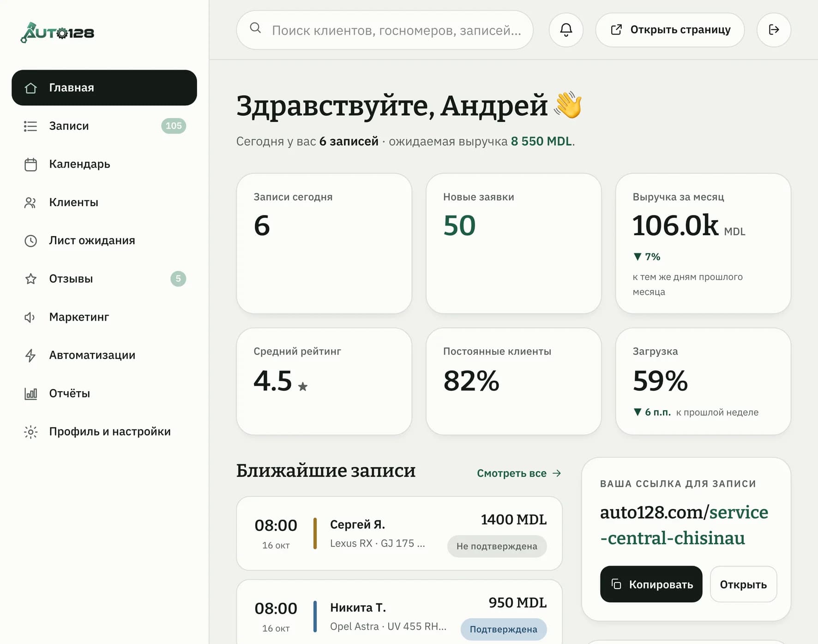Image resolution: width=818 pixels, height=644 pixels.
Task: Open the Записи сегодня card
Action: [324, 244]
